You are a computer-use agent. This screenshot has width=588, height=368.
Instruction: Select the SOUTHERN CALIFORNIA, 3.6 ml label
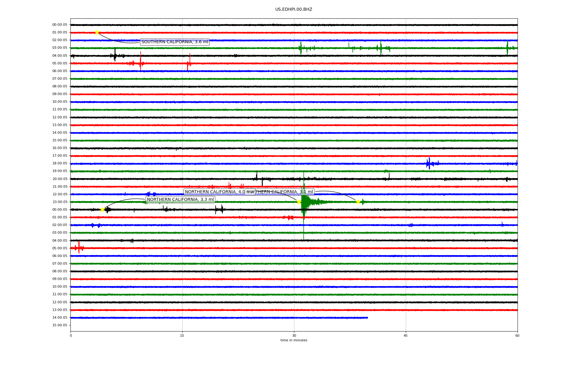coord(175,42)
